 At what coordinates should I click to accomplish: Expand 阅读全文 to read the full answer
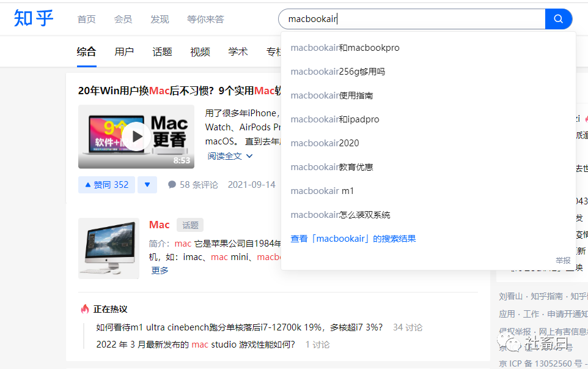pos(230,156)
